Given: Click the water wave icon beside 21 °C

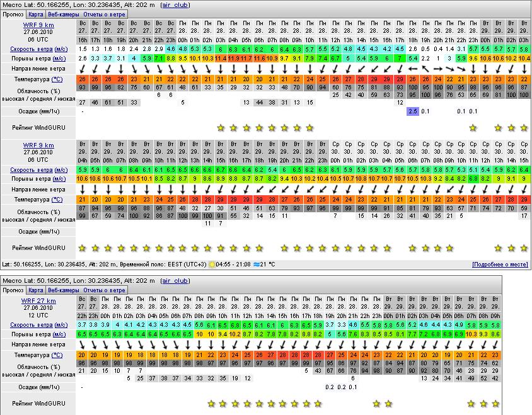Looking at the screenshot, I should tap(255, 264).
